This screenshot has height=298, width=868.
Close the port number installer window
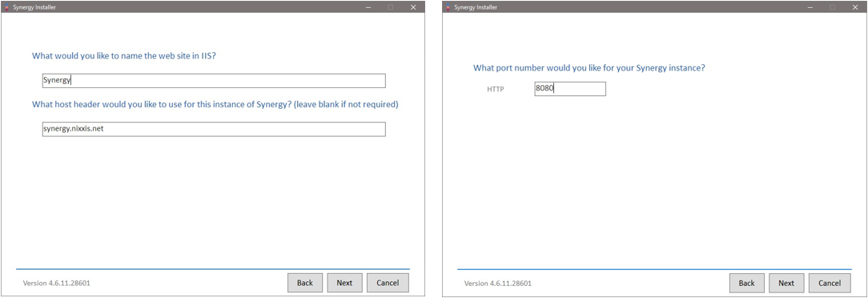click(x=854, y=7)
